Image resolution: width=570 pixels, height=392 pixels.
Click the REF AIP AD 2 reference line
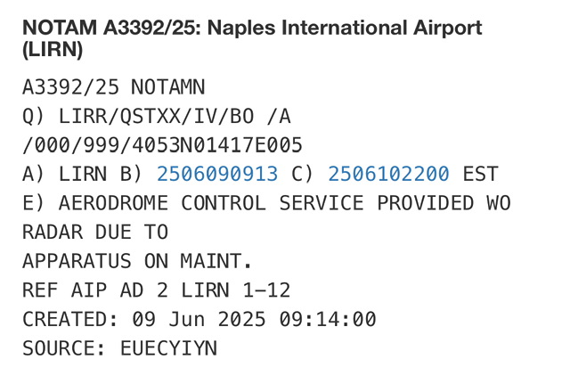click(x=156, y=290)
